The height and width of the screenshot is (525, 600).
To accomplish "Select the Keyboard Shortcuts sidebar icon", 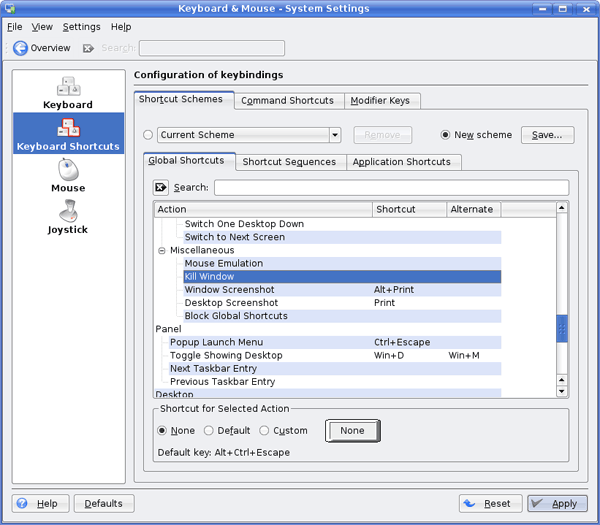I will pyautogui.click(x=68, y=127).
